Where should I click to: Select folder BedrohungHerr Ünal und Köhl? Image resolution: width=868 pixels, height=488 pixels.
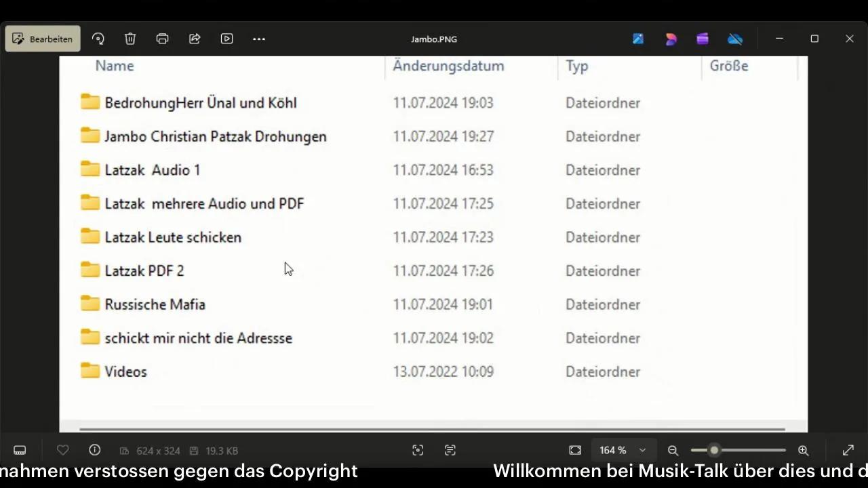pos(201,103)
